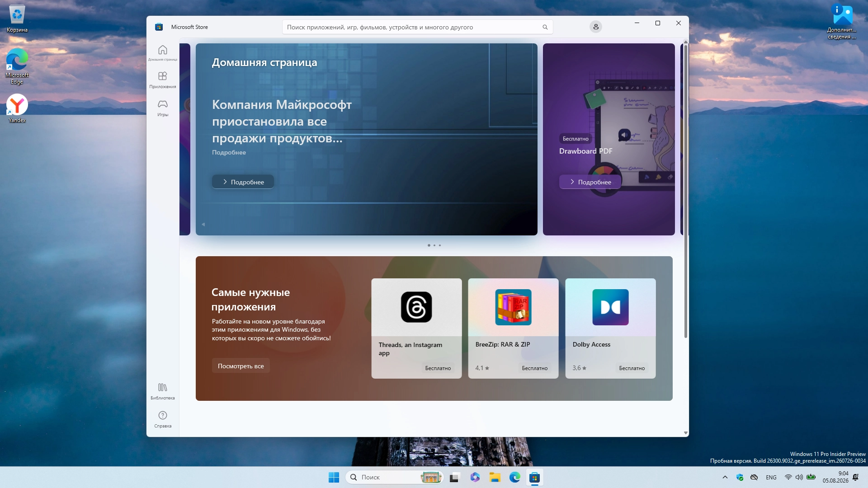This screenshot has height=488, width=868.
Task: Click the Dolby Access app icon
Action: point(610,307)
